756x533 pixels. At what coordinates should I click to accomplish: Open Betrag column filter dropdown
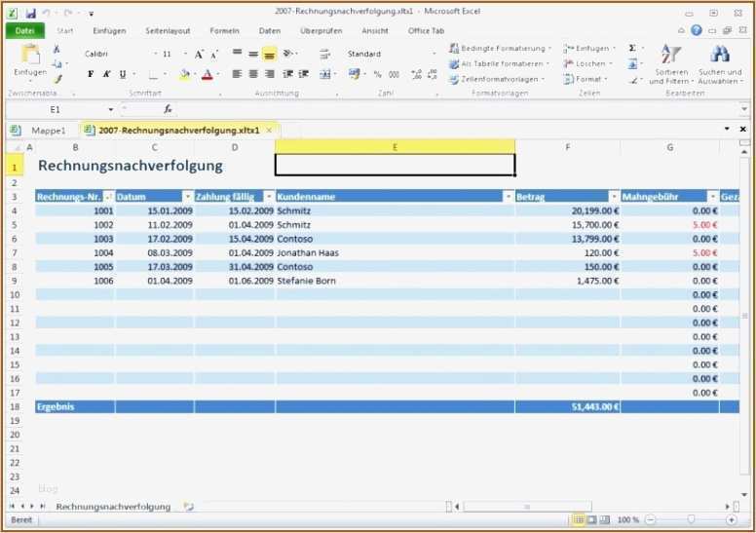614,197
